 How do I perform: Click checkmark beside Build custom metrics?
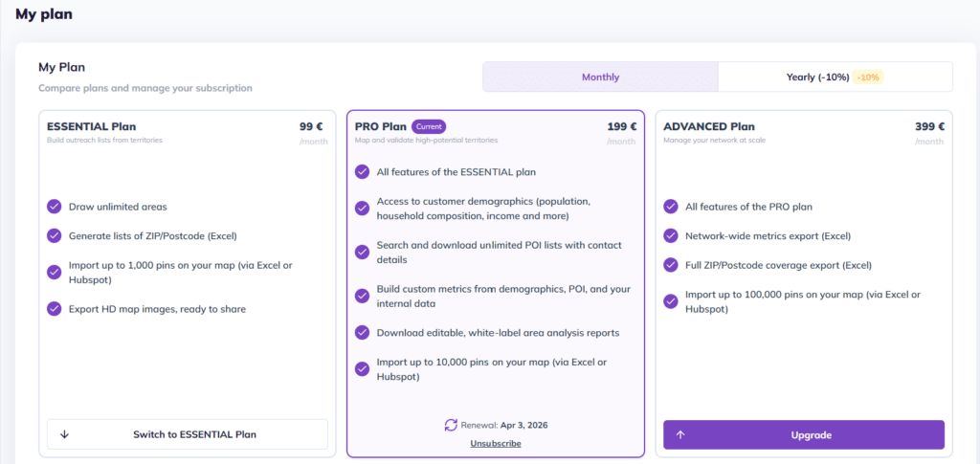pos(362,297)
